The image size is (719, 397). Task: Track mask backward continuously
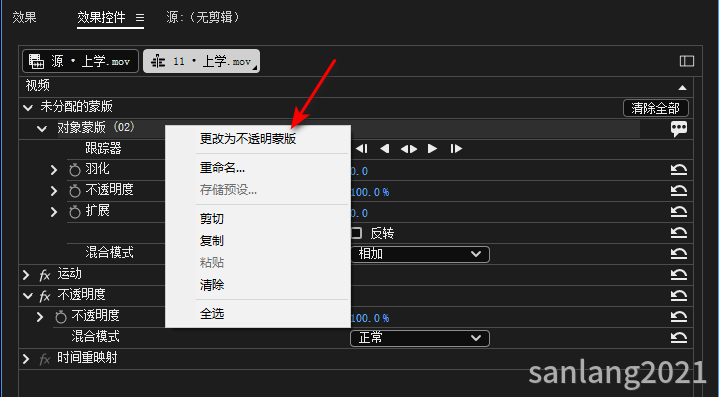[x=385, y=149]
